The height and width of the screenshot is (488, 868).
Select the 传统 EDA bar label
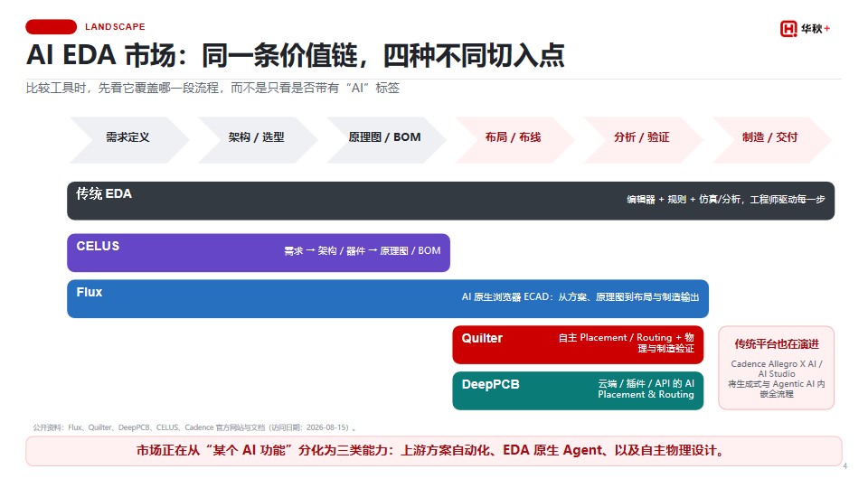coord(103,193)
